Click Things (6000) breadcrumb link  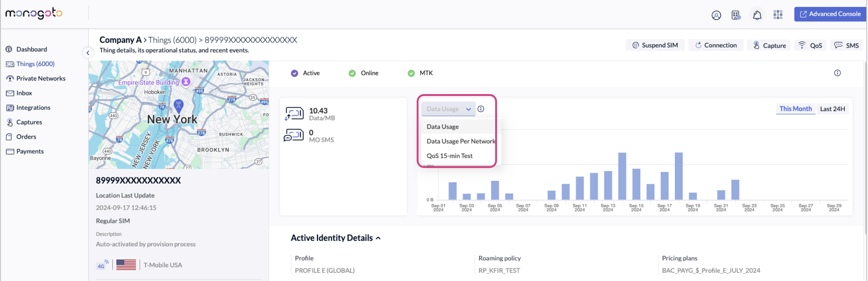pyautogui.click(x=172, y=40)
